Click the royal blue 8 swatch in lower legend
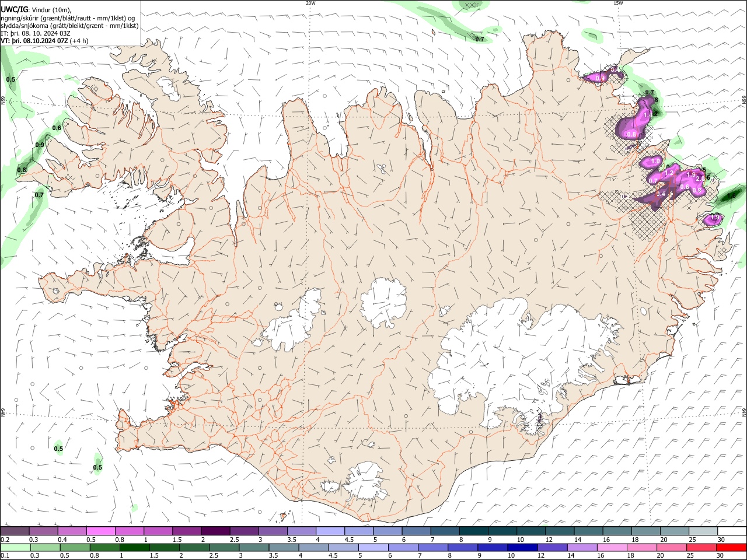The image size is (747, 560). click(463, 547)
